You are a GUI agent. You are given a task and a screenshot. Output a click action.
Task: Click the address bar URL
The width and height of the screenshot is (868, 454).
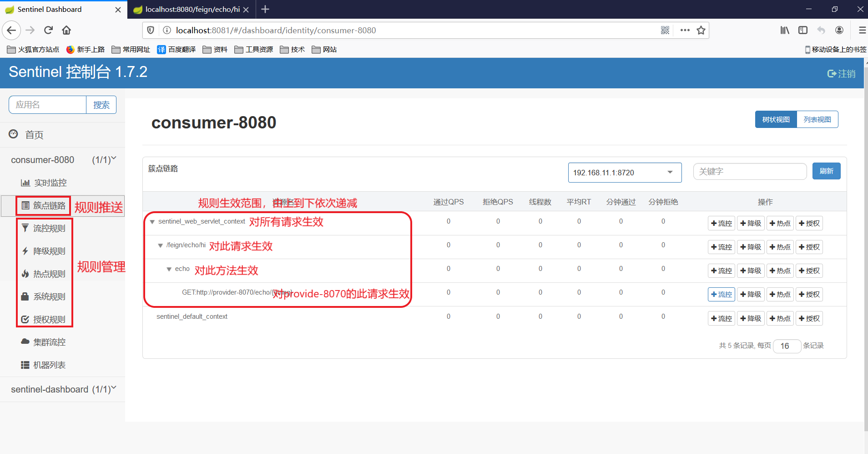276,31
